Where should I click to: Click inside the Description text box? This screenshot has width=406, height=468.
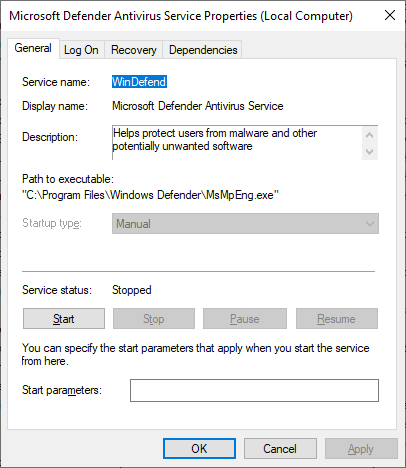point(237,143)
